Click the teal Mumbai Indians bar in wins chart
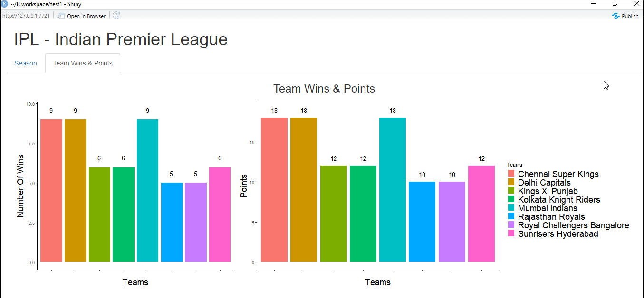 (x=147, y=190)
